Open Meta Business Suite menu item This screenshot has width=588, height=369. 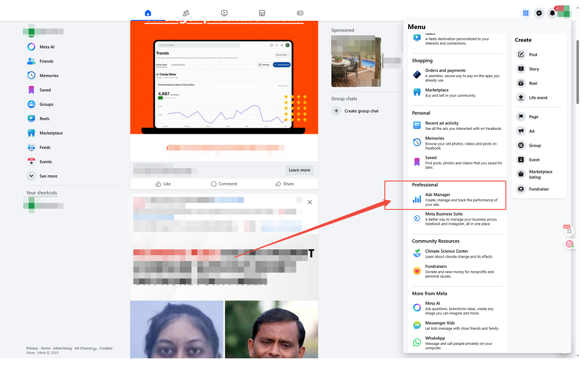(x=444, y=214)
